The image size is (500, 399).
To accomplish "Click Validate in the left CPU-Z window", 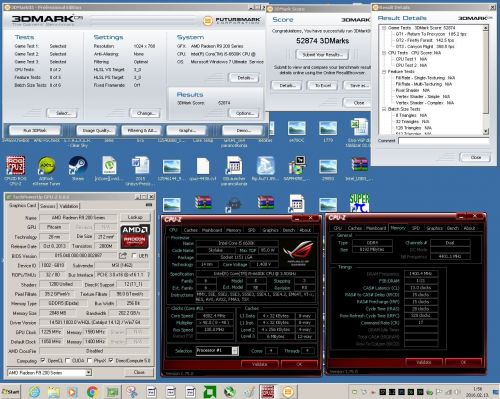I will [x=259, y=364].
